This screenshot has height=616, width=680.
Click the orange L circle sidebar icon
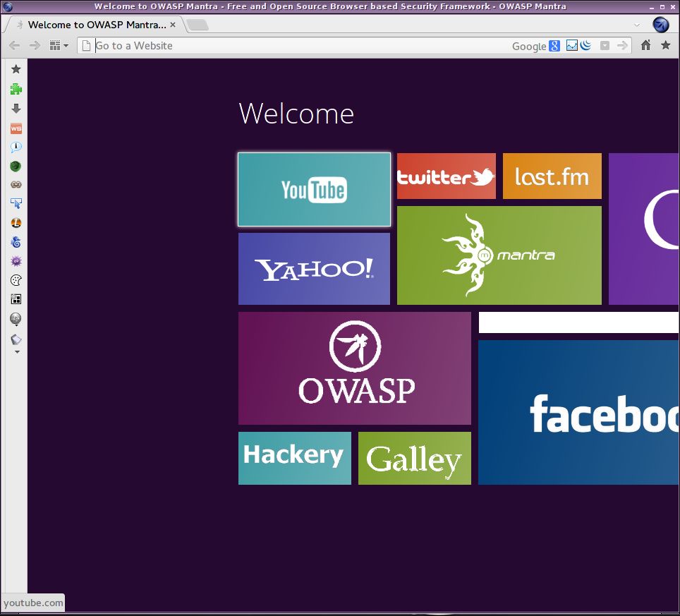[x=16, y=223]
